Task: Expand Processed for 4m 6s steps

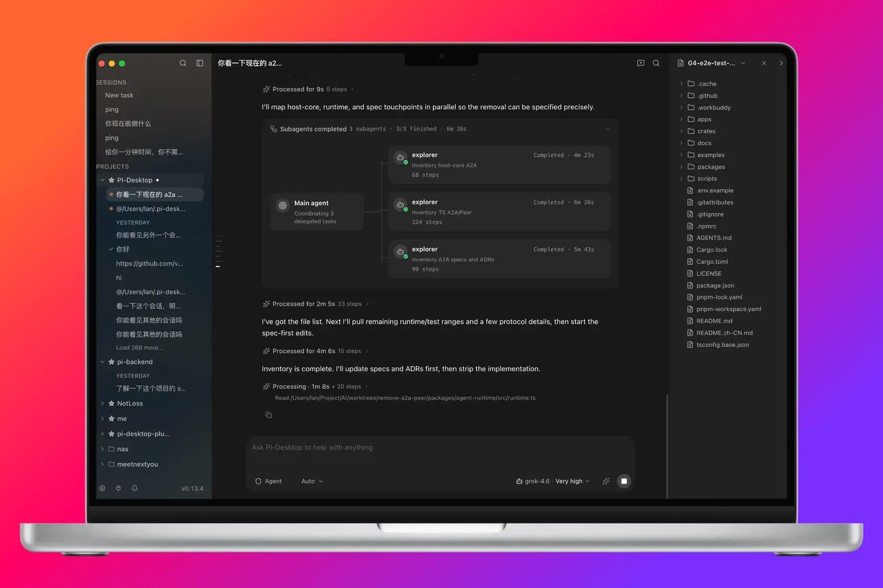Action: click(x=316, y=351)
